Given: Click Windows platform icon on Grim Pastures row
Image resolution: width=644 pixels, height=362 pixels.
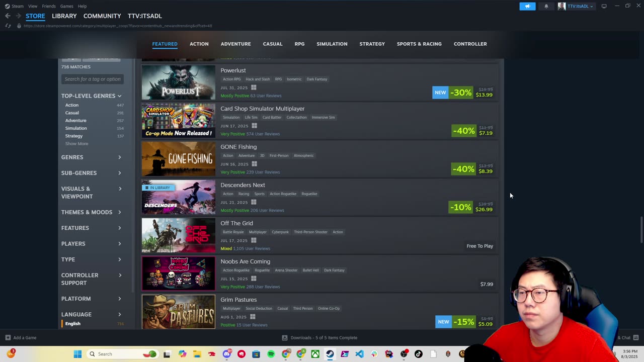Looking at the screenshot, I should [x=253, y=317].
